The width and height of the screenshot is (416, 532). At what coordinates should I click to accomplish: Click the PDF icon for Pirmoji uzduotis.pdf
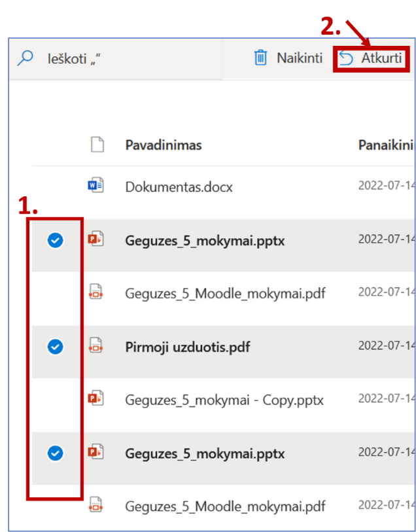point(96,346)
